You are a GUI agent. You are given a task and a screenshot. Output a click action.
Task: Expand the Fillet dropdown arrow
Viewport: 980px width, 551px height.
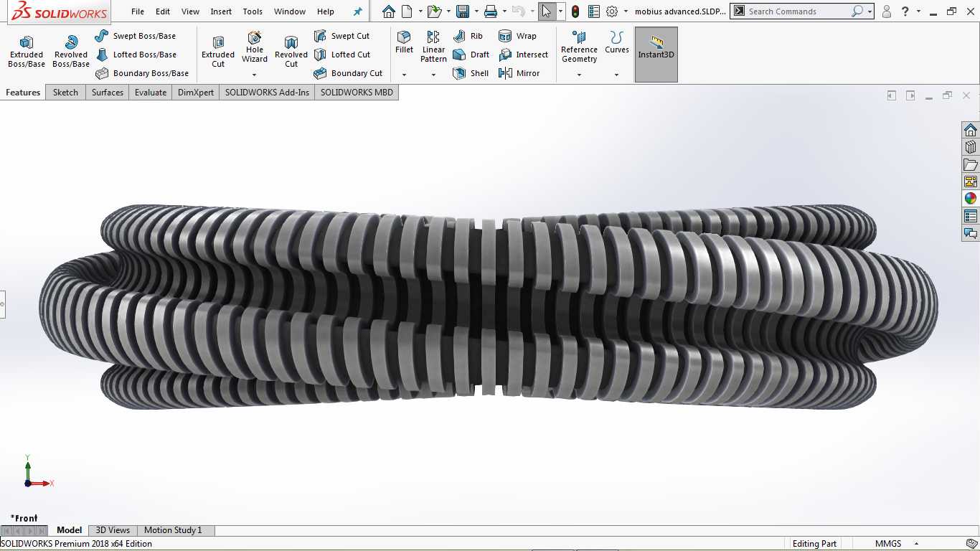(404, 75)
